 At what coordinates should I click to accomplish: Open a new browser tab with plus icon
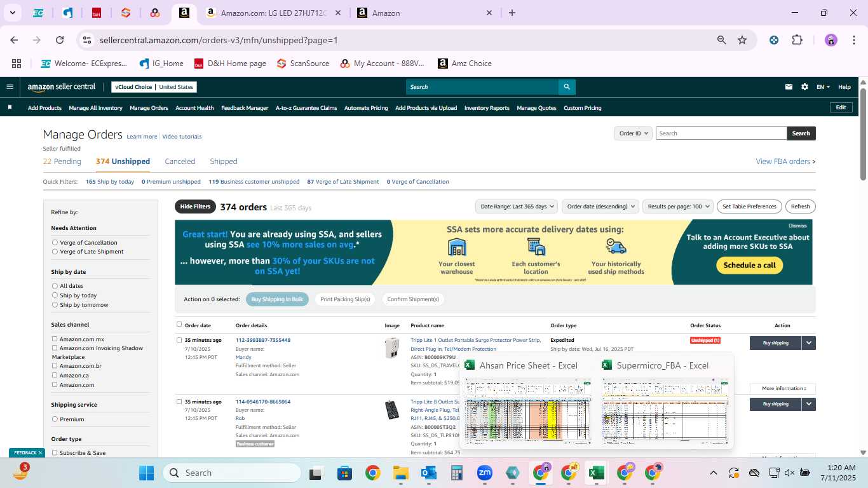pyautogui.click(x=512, y=13)
